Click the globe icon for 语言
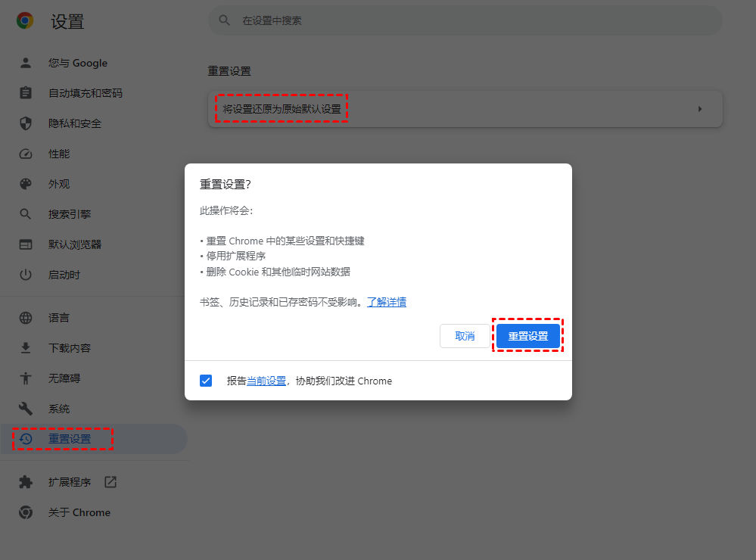 [26, 318]
